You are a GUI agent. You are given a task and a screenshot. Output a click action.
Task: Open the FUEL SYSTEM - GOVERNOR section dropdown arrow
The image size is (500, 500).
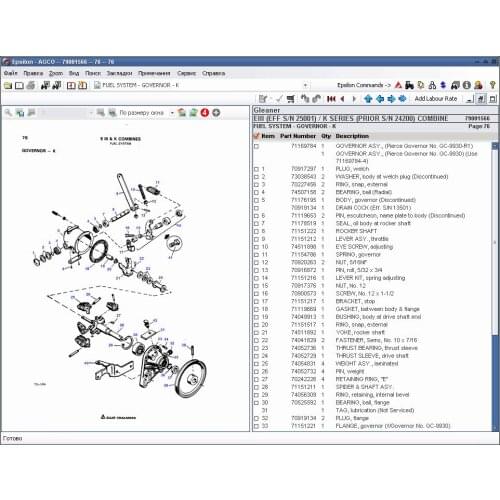tap(305, 86)
